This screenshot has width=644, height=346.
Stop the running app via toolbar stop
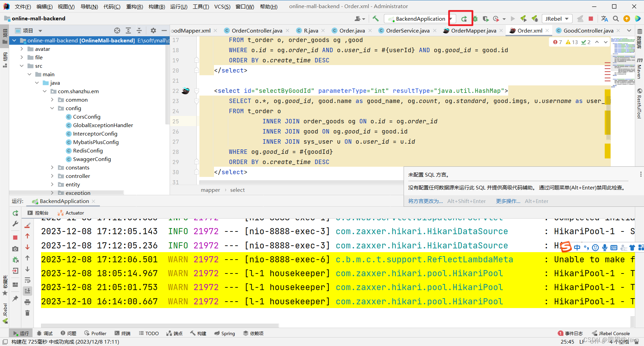[x=591, y=19]
